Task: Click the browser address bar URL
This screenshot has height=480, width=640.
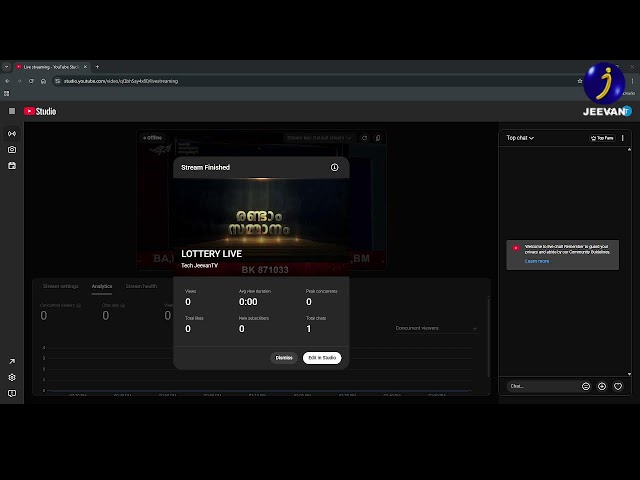Action: [x=121, y=81]
